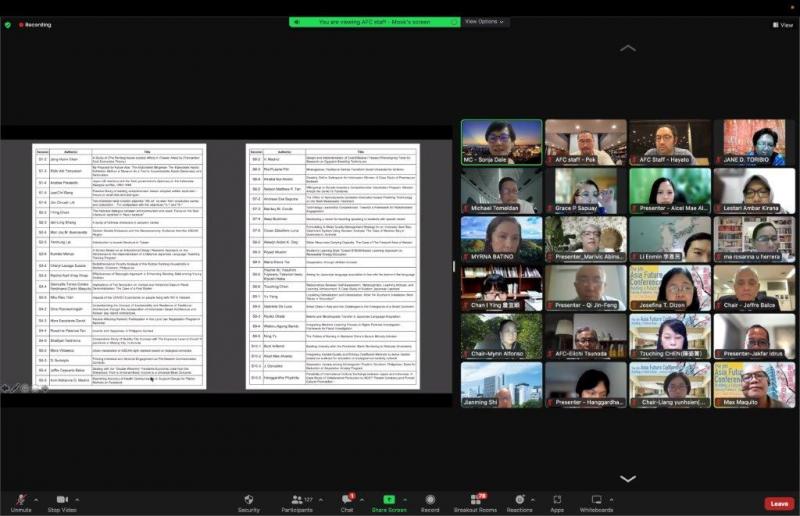This screenshot has width=800, height=516.
Task: Open Breakout Rooms
Action: (474, 501)
